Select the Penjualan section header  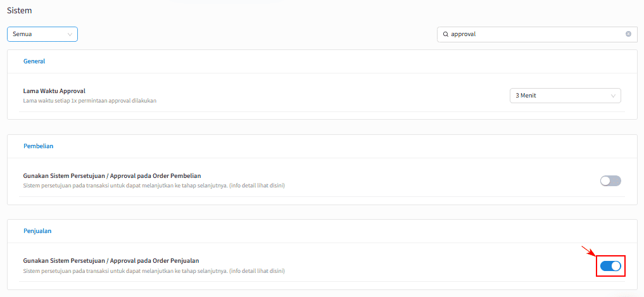coord(37,231)
